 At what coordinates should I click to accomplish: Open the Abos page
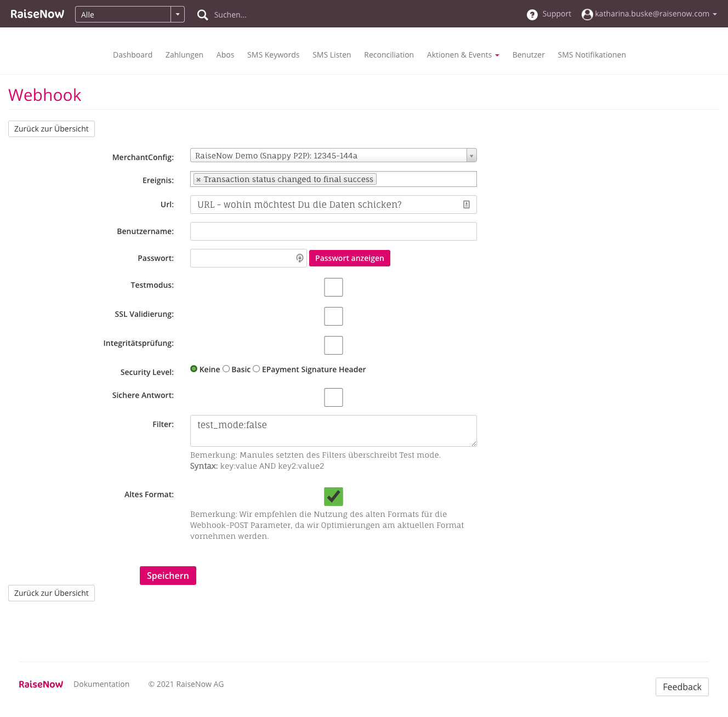tap(225, 55)
